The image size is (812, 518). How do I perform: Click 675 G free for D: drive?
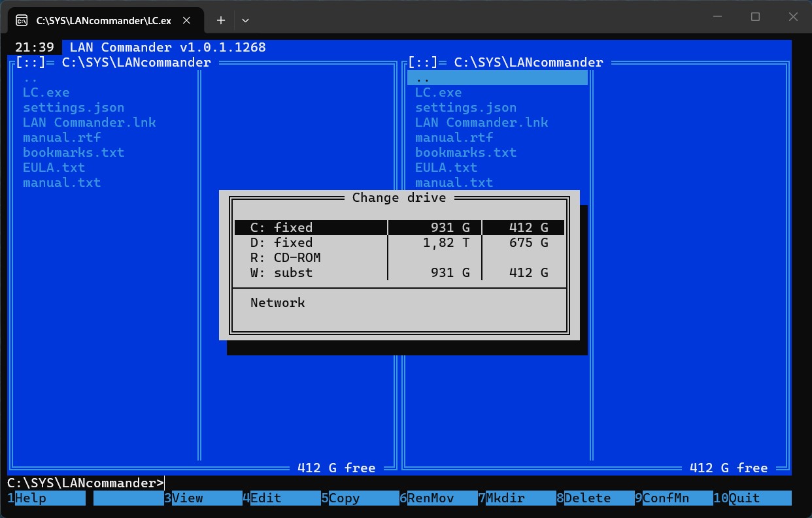529,242
